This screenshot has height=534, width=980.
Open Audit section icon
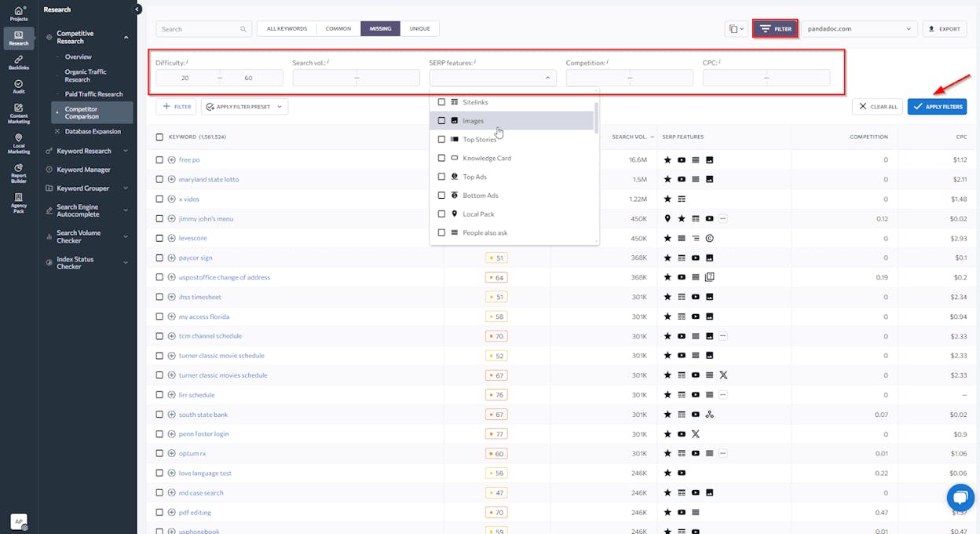19,86
